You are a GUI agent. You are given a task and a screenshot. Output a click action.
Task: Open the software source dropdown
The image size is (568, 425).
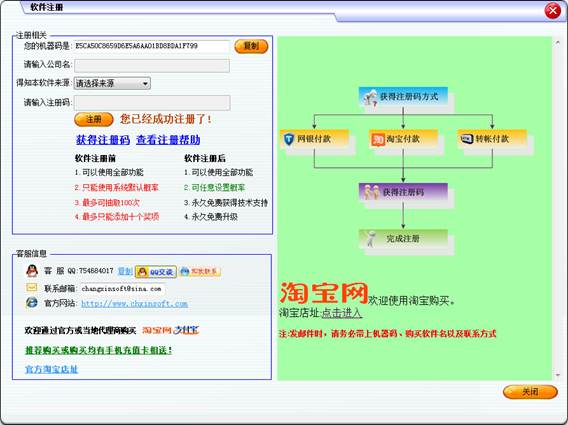click(112, 83)
